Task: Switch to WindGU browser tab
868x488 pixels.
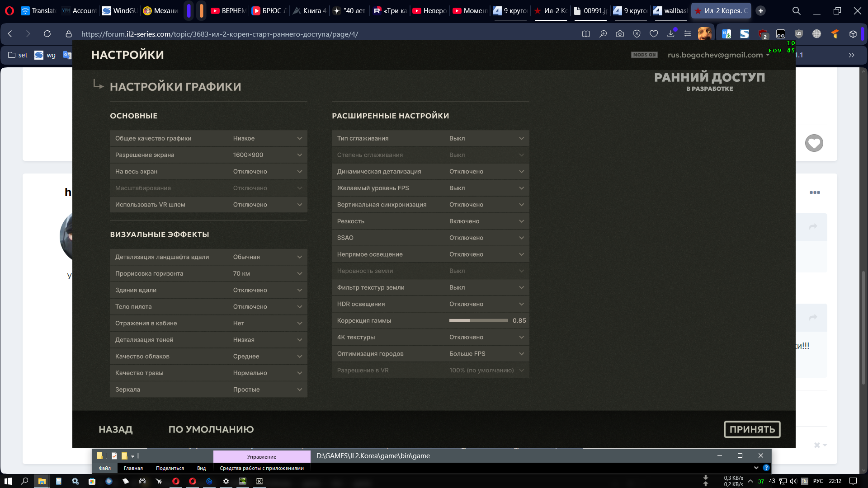Action: (120, 10)
